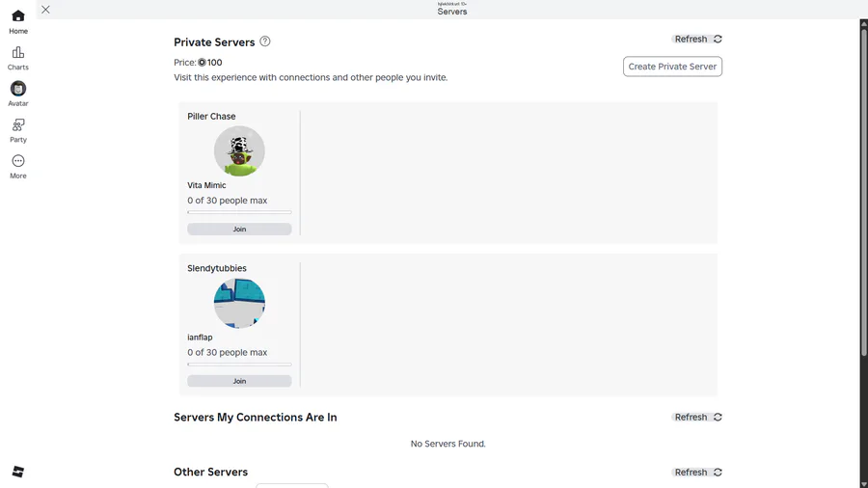868x488 pixels.
Task: Click ianflap's avatar thumbnail
Action: 239,303
